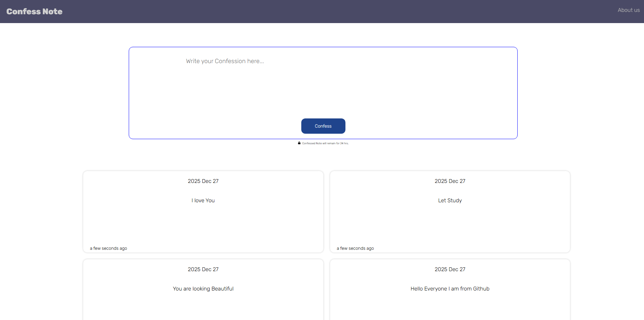Click the empty middle of the header bar
Image resolution: width=644 pixels, height=320 pixels.
[x=323, y=12]
